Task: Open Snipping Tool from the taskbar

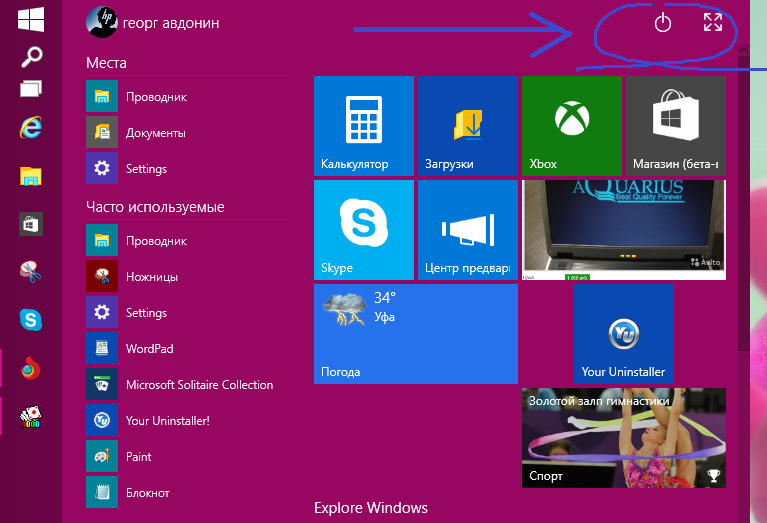Action: pos(31,272)
